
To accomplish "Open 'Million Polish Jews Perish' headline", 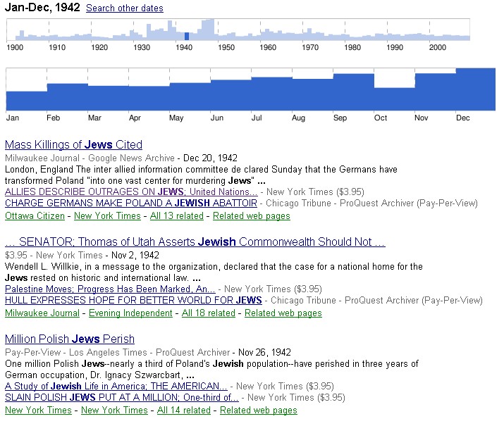I will [x=70, y=339].
